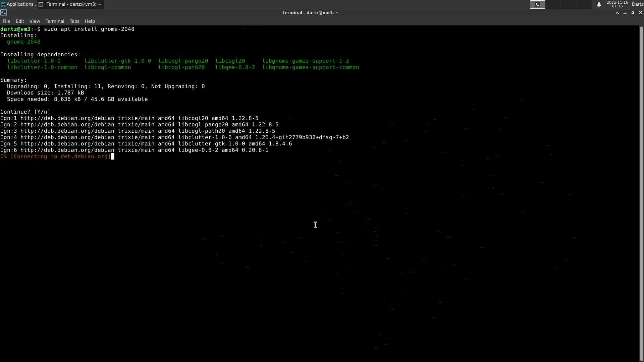Open the Tabs menu
Viewport: 644px width, 362px height.
pos(74,21)
